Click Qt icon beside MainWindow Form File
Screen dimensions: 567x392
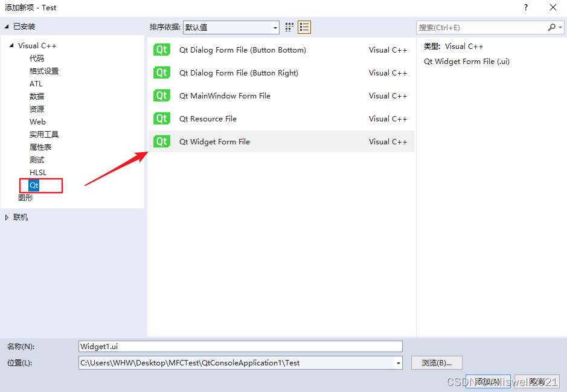pyautogui.click(x=162, y=95)
